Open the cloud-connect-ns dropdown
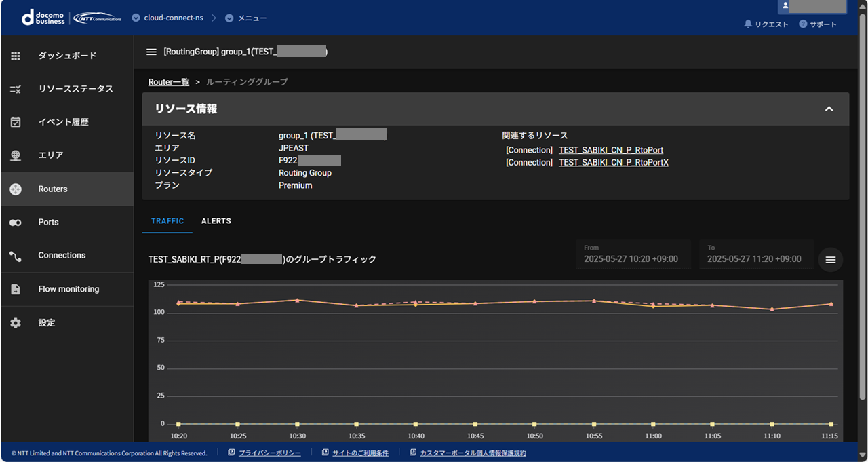Image resolution: width=868 pixels, height=462 pixels. (x=136, y=18)
